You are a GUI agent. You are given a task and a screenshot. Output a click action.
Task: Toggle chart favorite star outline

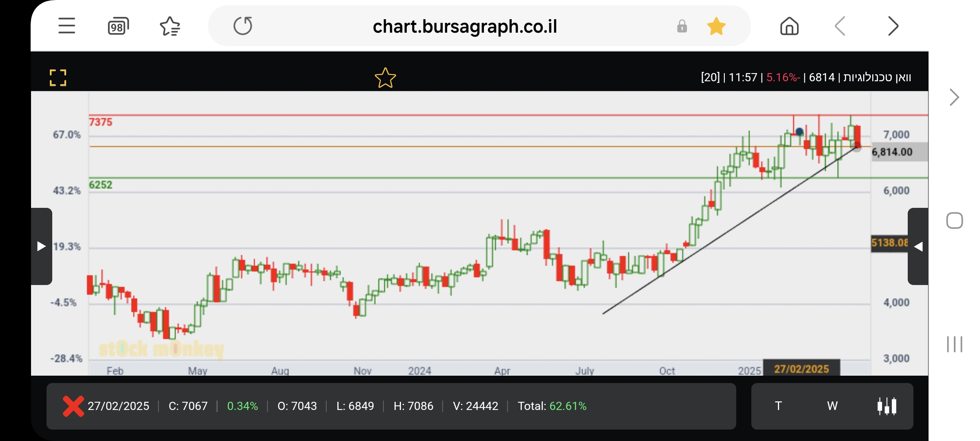click(x=385, y=78)
